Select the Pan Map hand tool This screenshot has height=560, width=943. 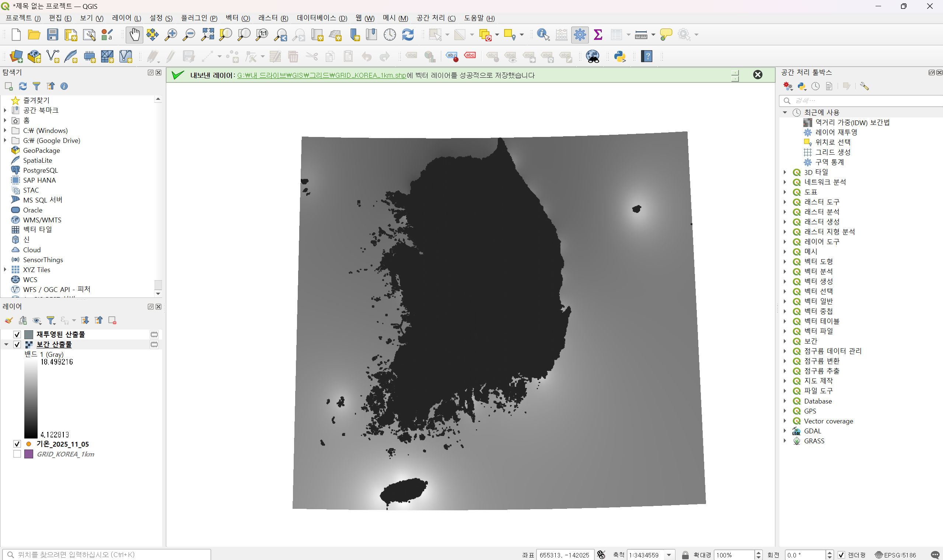pyautogui.click(x=134, y=35)
